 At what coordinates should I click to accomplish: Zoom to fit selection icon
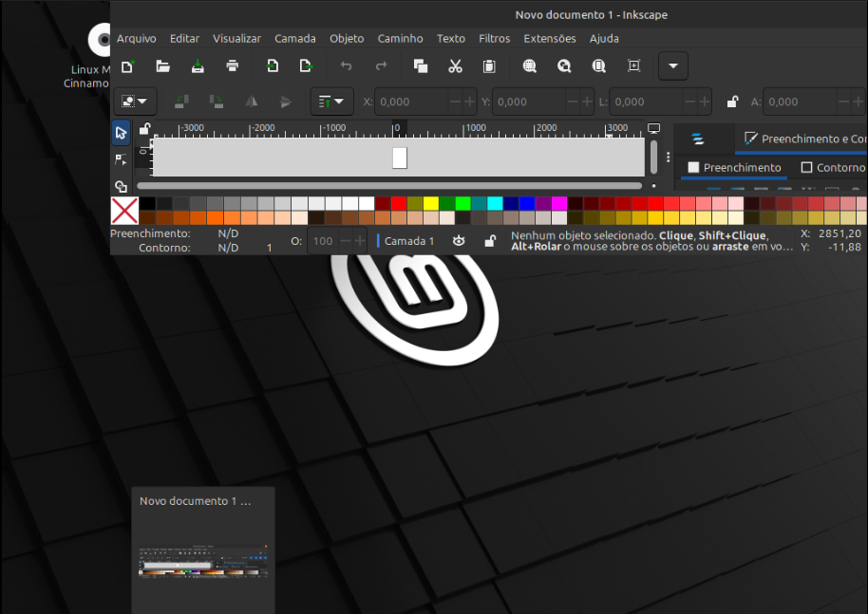530,66
